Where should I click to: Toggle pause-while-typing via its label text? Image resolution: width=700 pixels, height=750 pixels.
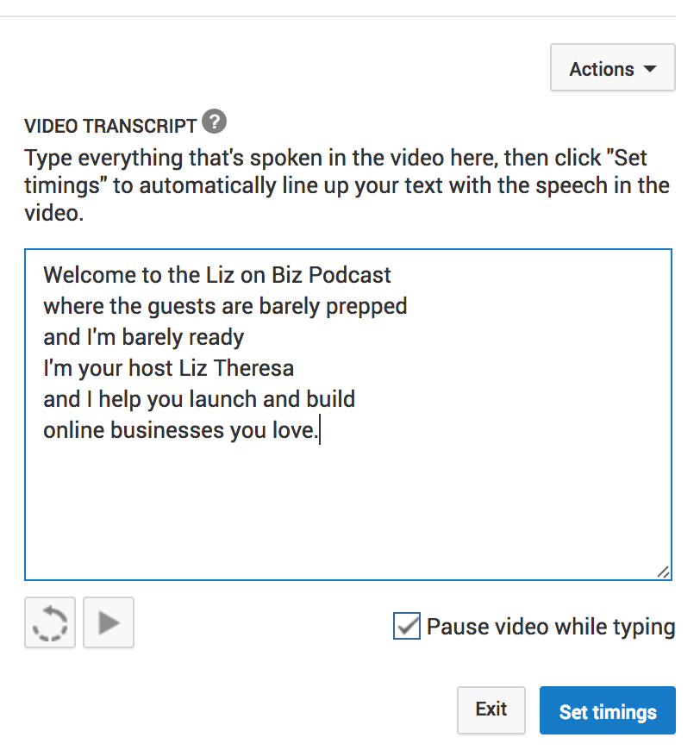(x=552, y=627)
